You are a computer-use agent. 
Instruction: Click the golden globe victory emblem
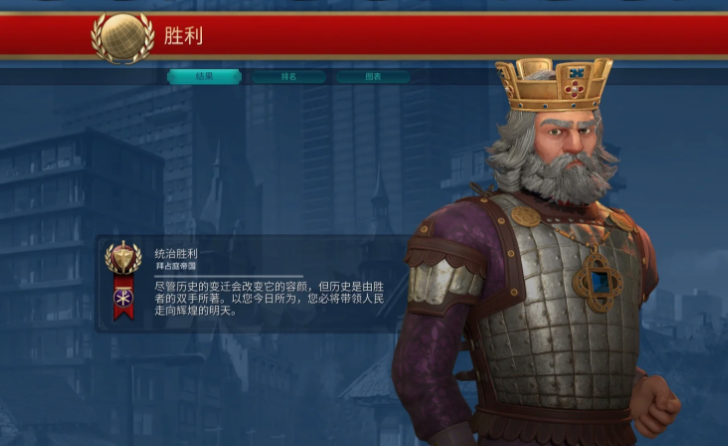pyautogui.click(x=123, y=37)
